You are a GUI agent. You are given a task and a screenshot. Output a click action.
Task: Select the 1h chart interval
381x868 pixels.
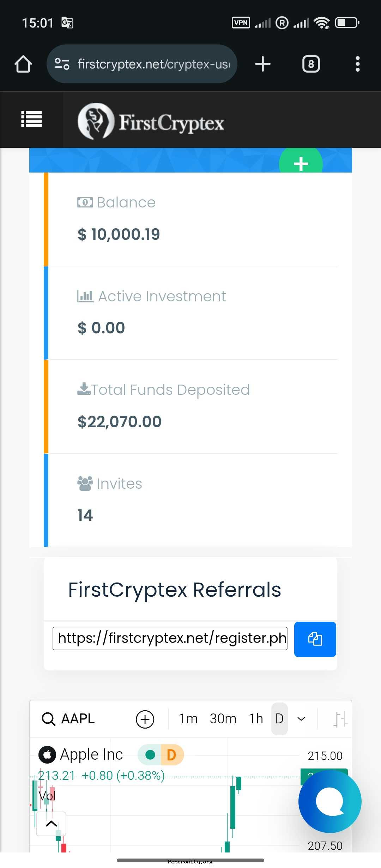pyautogui.click(x=256, y=719)
